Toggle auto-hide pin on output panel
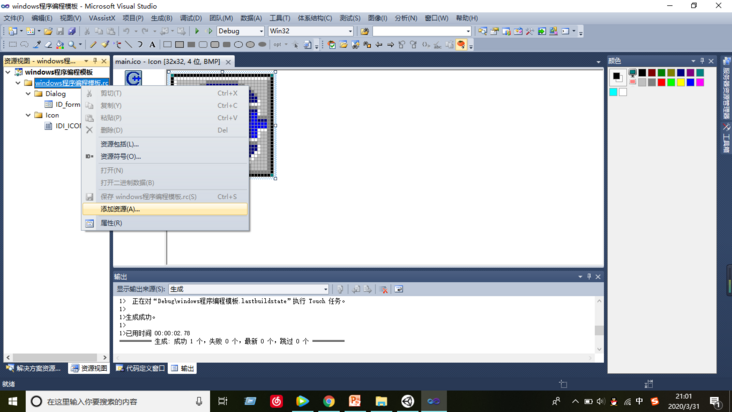 point(589,277)
